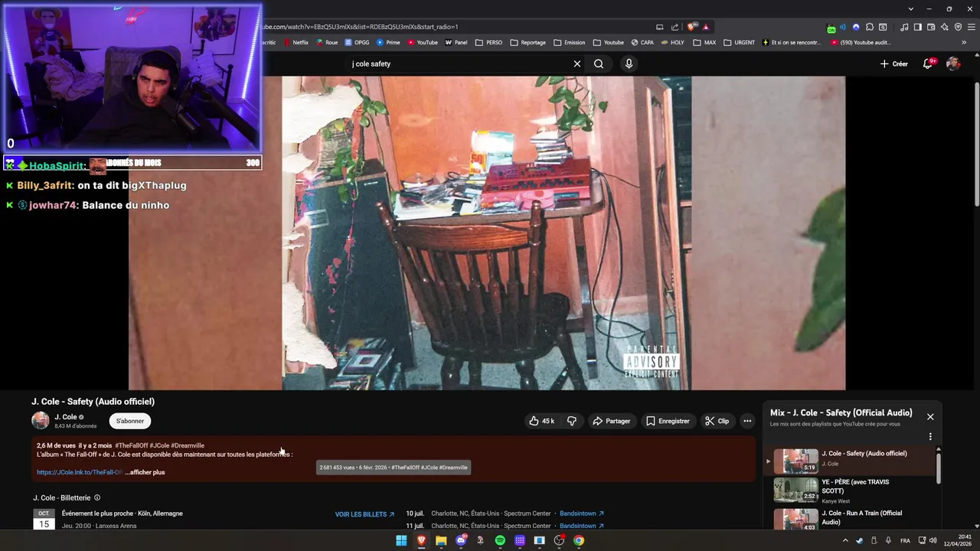Screen dimensions: 980x551
Task: Clear the YouTube search field with the X
Action: (x=577, y=64)
